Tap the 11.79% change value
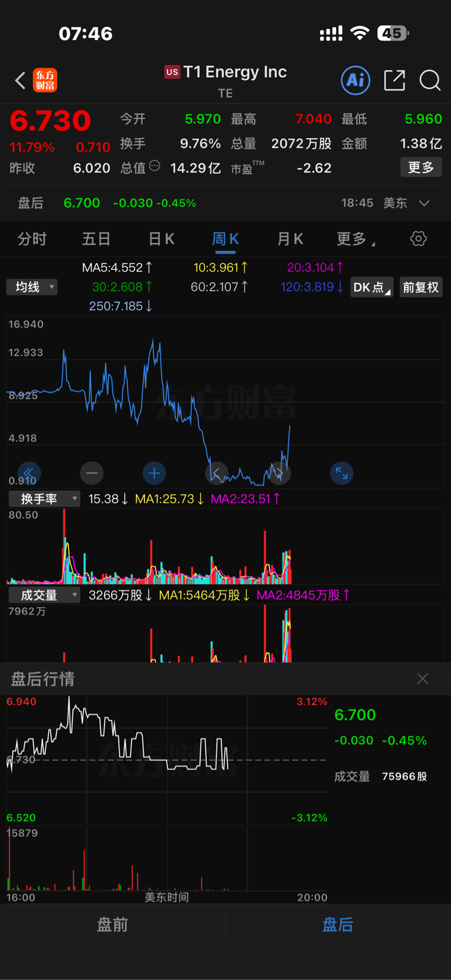This screenshot has width=451, height=980. pyautogui.click(x=32, y=147)
